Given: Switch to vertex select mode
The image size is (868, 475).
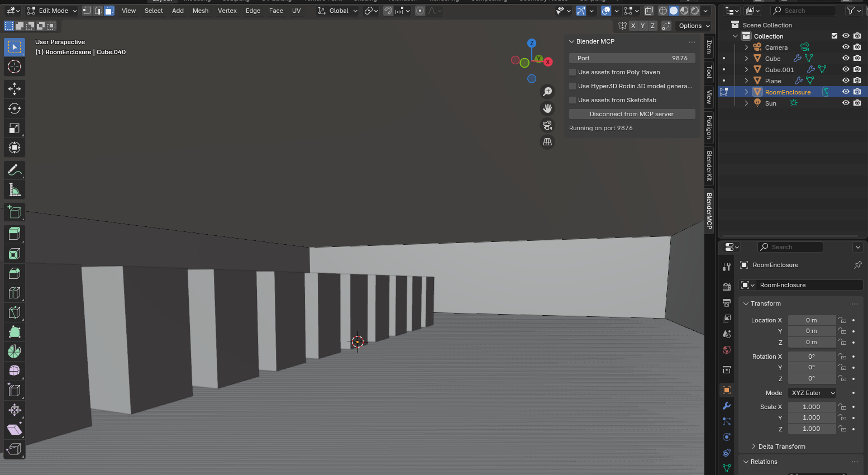Looking at the screenshot, I should click(x=87, y=11).
